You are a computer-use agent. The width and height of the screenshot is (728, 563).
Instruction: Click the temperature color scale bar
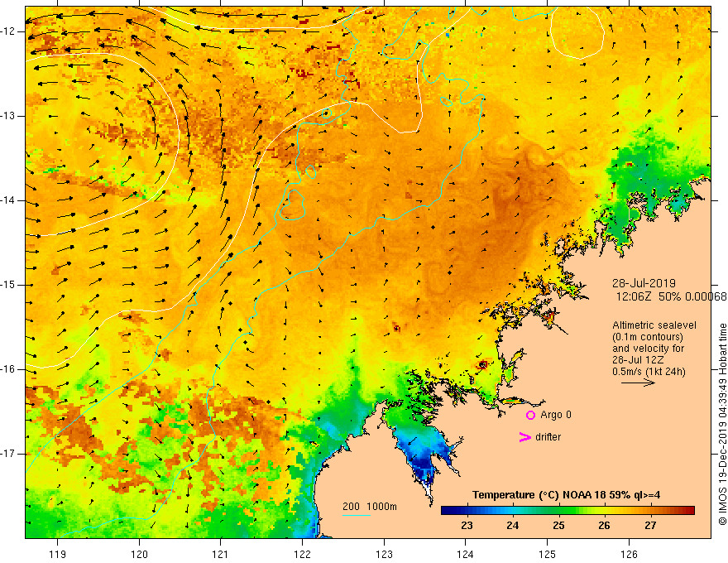[x=568, y=511]
